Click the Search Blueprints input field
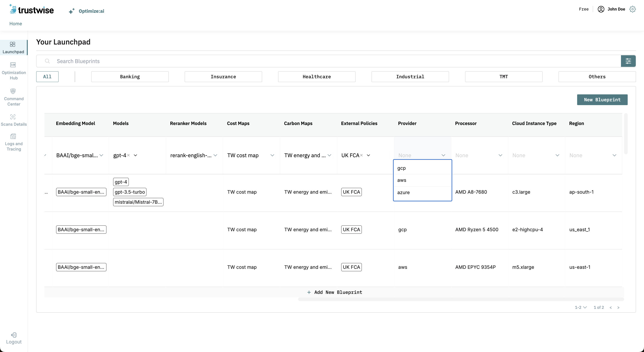The width and height of the screenshot is (644, 352). [x=325, y=61]
